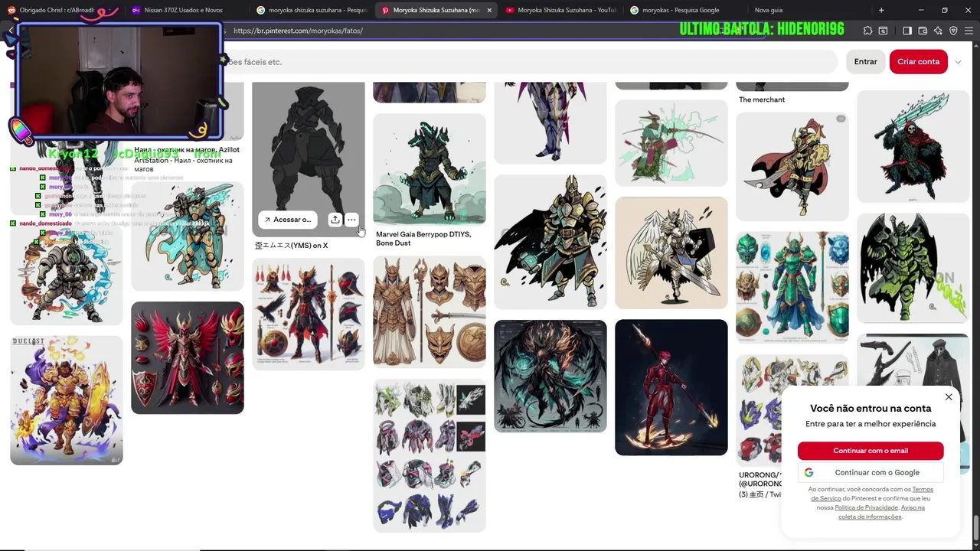Click the 歪エムエス(YMS) on X caption
This screenshot has height=551, width=980.
(x=291, y=246)
